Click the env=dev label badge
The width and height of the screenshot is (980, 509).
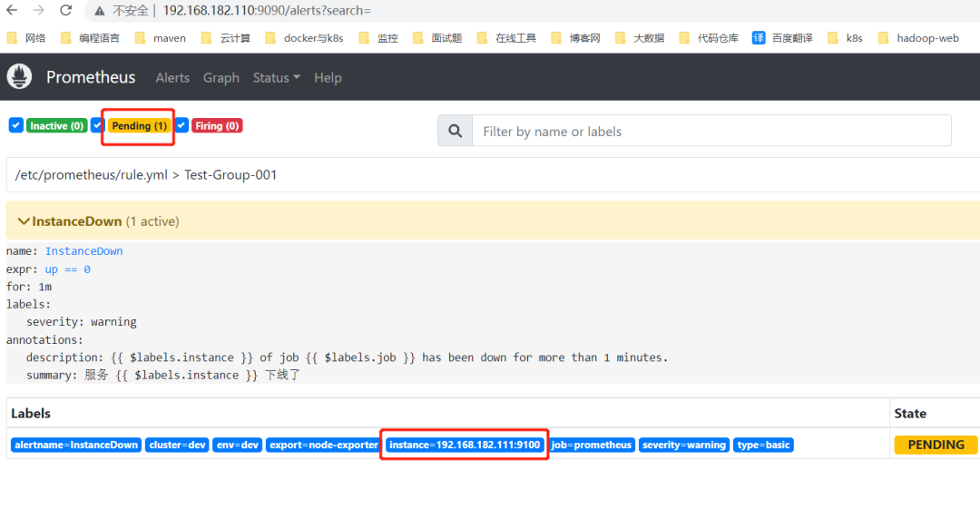(x=238, y=445)
